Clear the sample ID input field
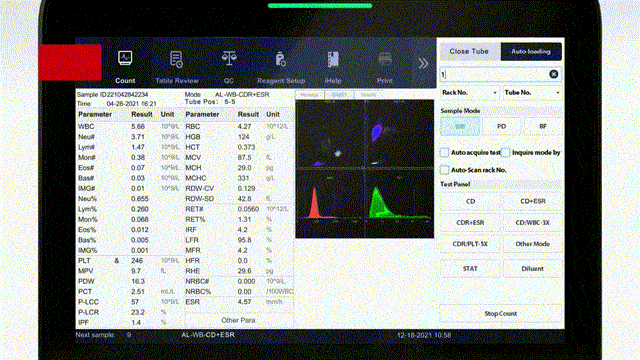This screenshot has width=640, height=360. coord(553,74)
